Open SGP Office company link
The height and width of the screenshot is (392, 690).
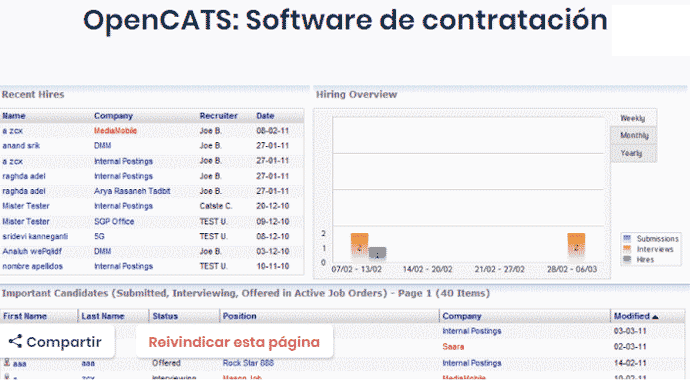[x=114, y=222]
